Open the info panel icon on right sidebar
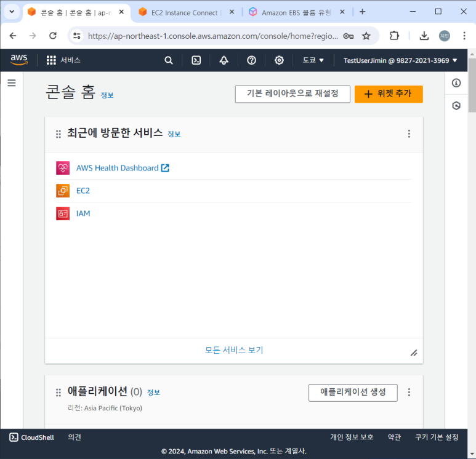Viewport: 476px width, 459px height. point(456,83)
